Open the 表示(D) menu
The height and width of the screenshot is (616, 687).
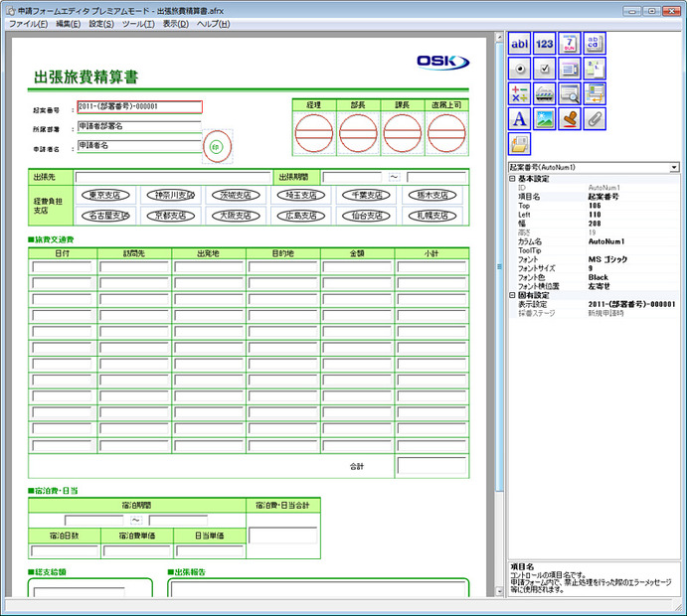[x=176, y=24]
